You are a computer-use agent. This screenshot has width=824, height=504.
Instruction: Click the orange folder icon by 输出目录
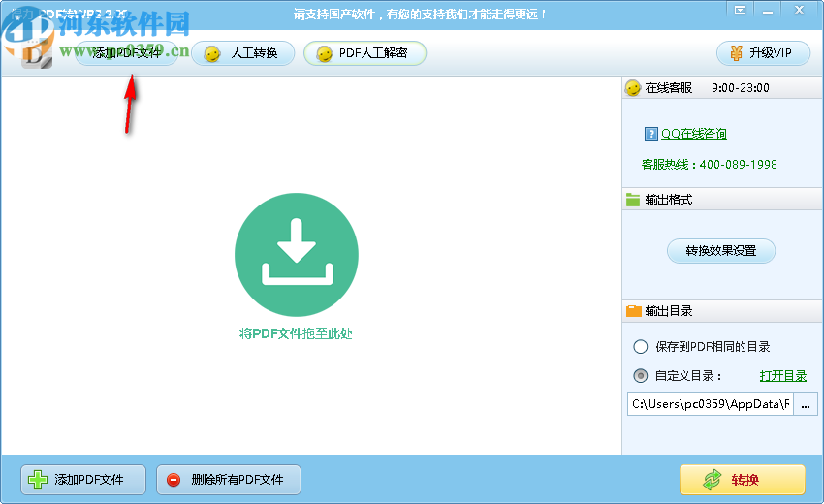(634, 311)
